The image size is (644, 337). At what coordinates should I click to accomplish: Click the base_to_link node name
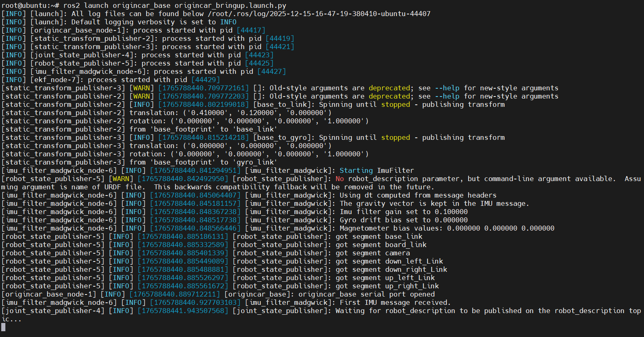click(x=284, y=104)
